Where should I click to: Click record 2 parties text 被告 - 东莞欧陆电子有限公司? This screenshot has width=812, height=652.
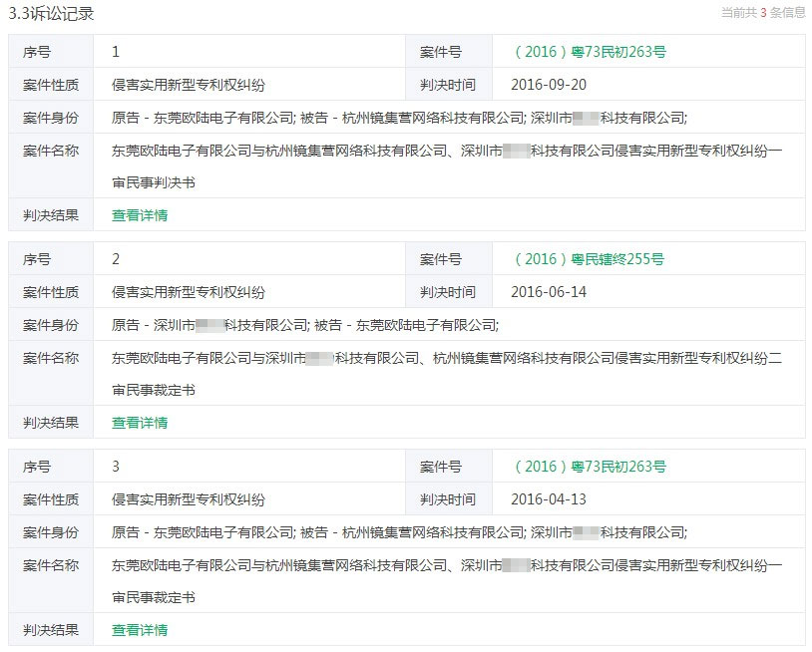click(x=407, y=325)
